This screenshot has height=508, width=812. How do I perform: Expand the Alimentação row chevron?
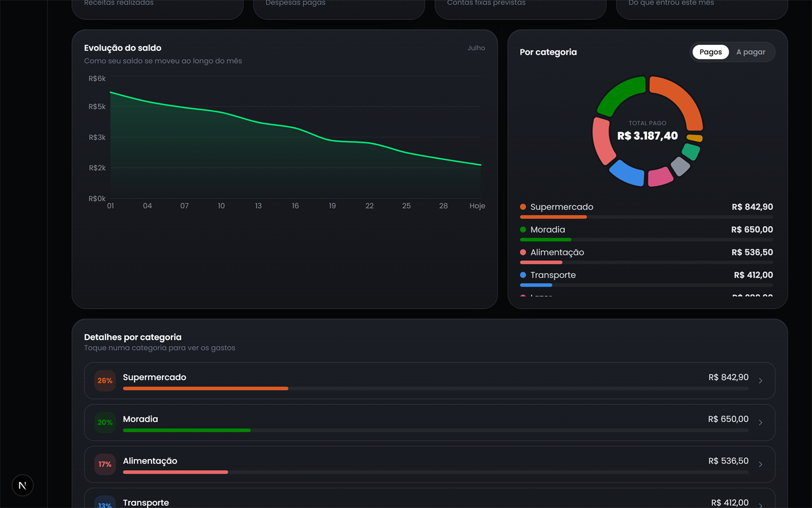761,464
